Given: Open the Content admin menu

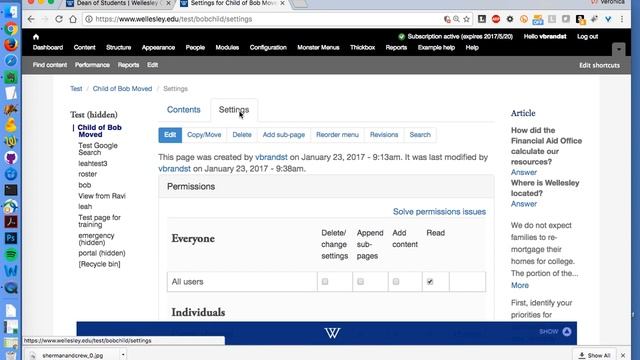Looking at the screenshot, I should tap(84, 47).
